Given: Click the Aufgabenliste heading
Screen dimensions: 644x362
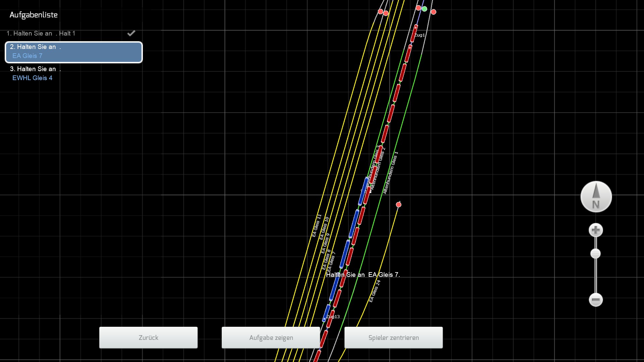Looking at the screenshot, I should 34,15.
